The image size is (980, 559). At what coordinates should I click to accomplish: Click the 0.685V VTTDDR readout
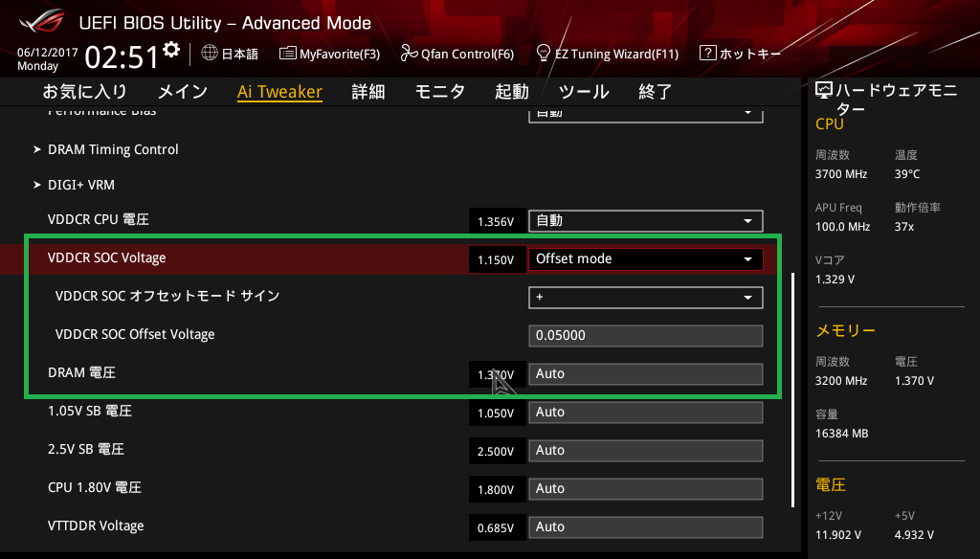[x=497, y=528]
